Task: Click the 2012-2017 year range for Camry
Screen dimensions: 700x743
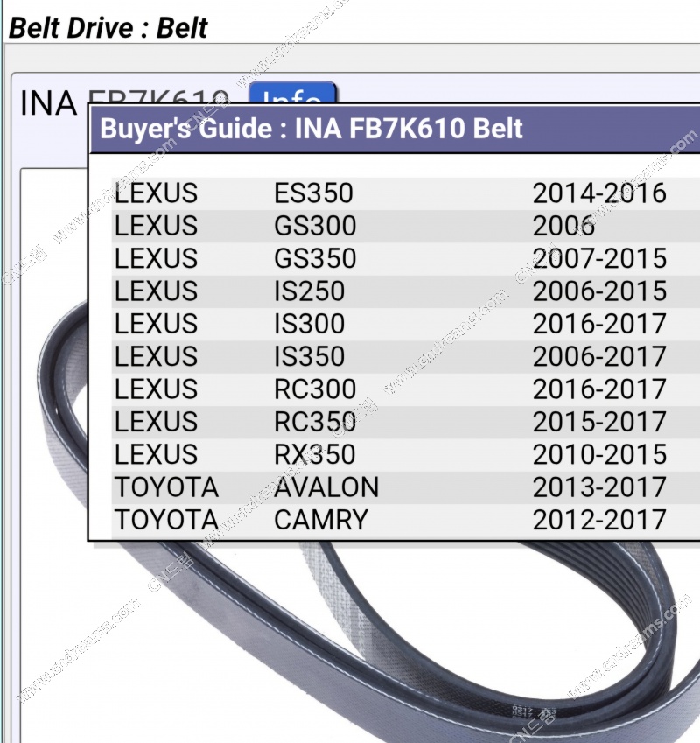Action: tap(599, 520)
